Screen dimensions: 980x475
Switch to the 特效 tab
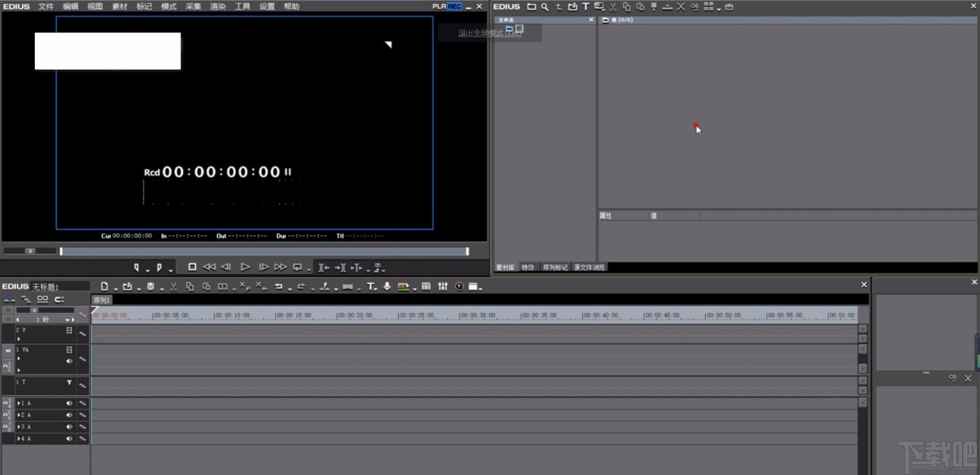527,267
